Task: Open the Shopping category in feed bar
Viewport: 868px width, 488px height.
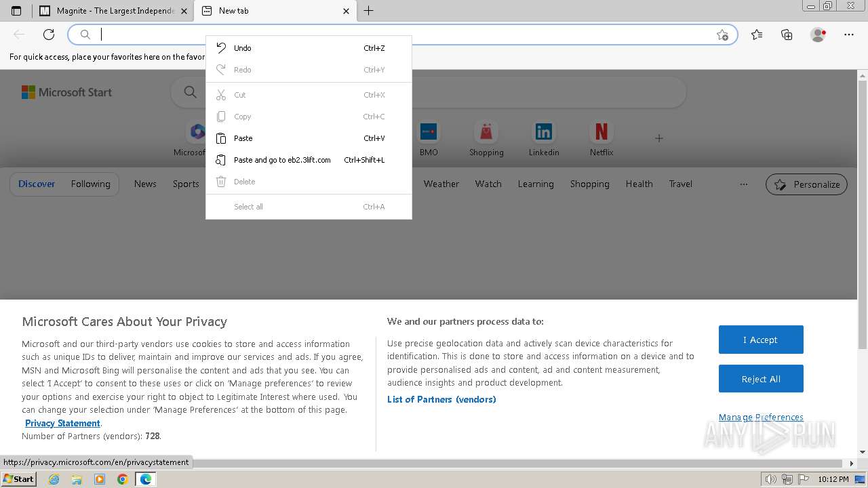Action: pyautogui.click(x=590, y=184)
